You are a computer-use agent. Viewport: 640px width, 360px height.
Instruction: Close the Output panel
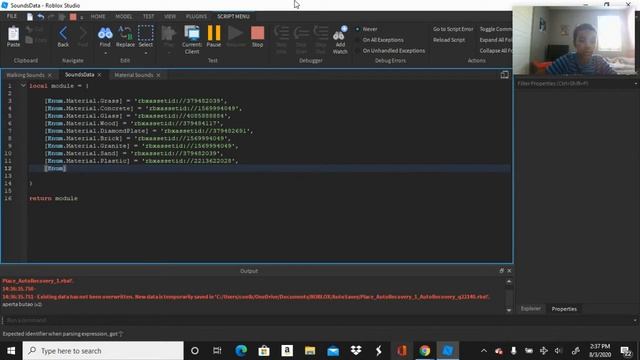click(509, 271)
